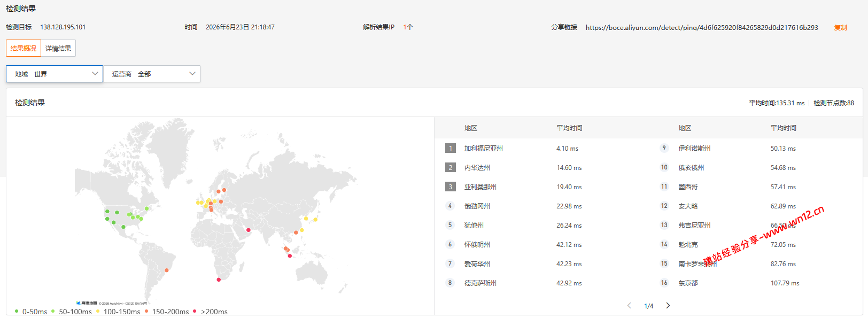868x318 pixels.
Task: Click the 怀俄明州 region name
Action: pos(477,245)
